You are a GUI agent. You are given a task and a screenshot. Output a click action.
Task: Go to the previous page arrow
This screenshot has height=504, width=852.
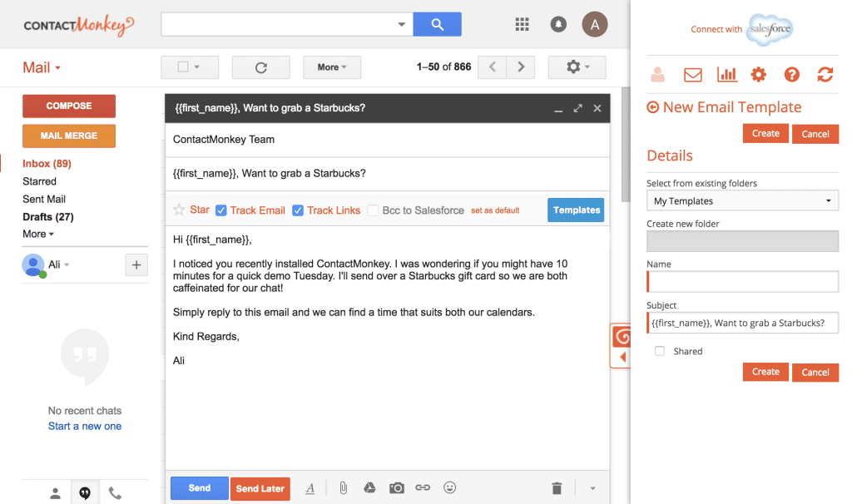pyautogui.click(x=493, y=67)
